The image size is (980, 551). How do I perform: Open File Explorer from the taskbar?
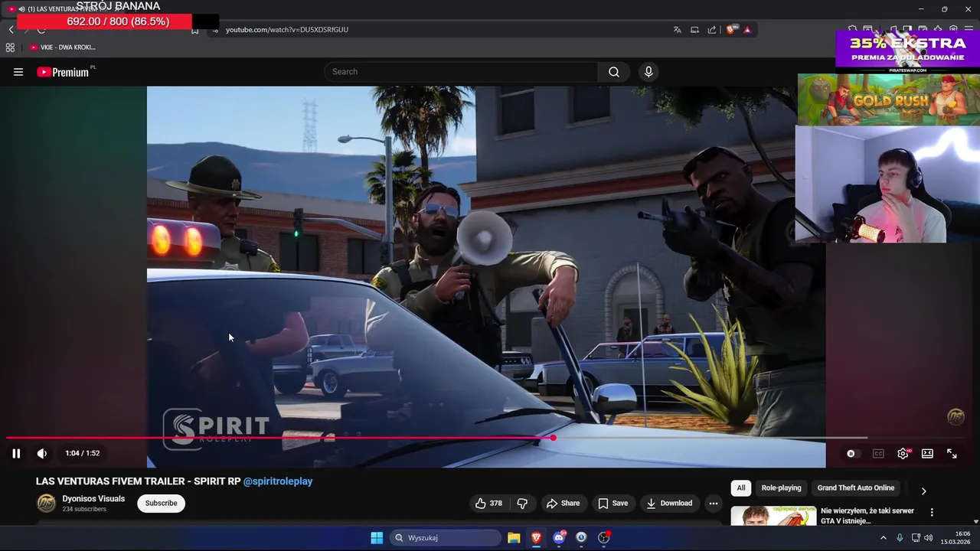coord(514,538)
